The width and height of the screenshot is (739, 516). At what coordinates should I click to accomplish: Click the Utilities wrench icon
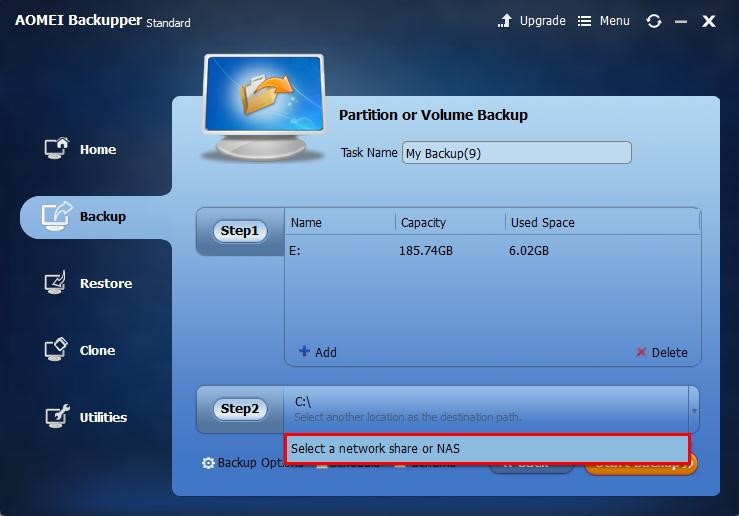tap(57, 416)
